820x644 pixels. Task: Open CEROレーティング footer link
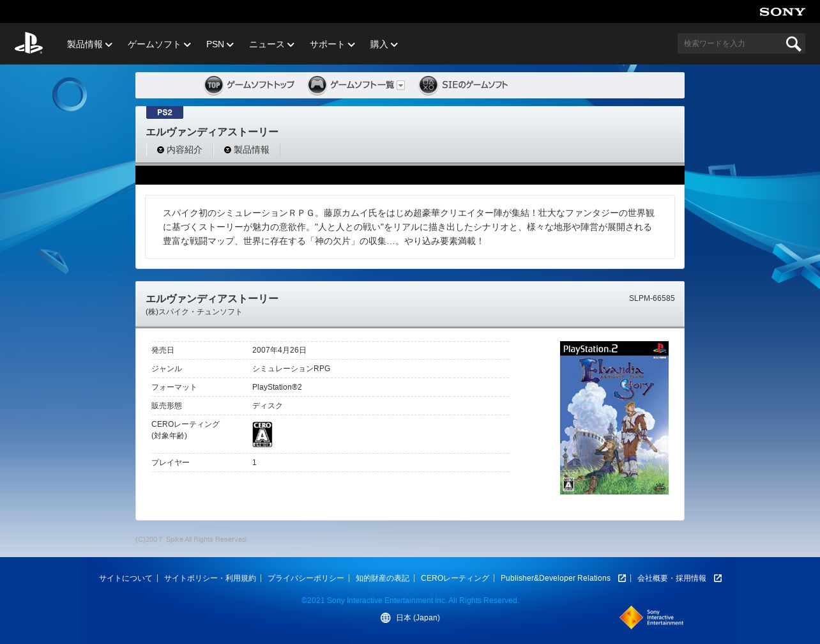coord(455,578)
